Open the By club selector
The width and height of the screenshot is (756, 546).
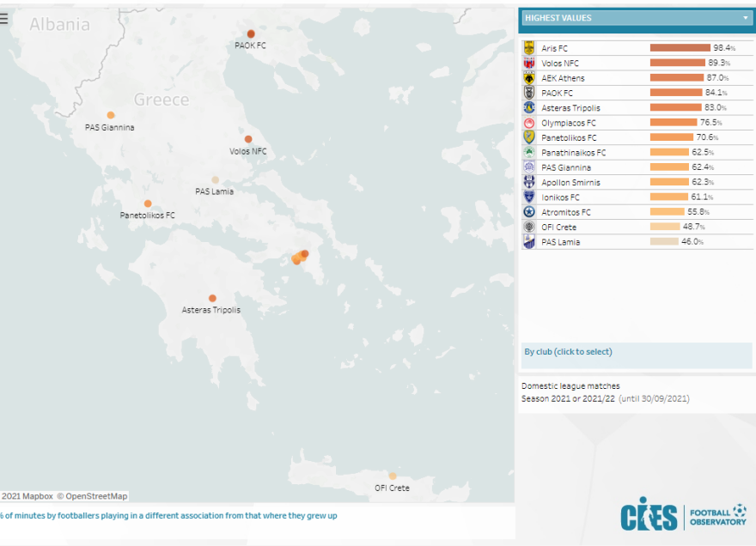[568, 352]
